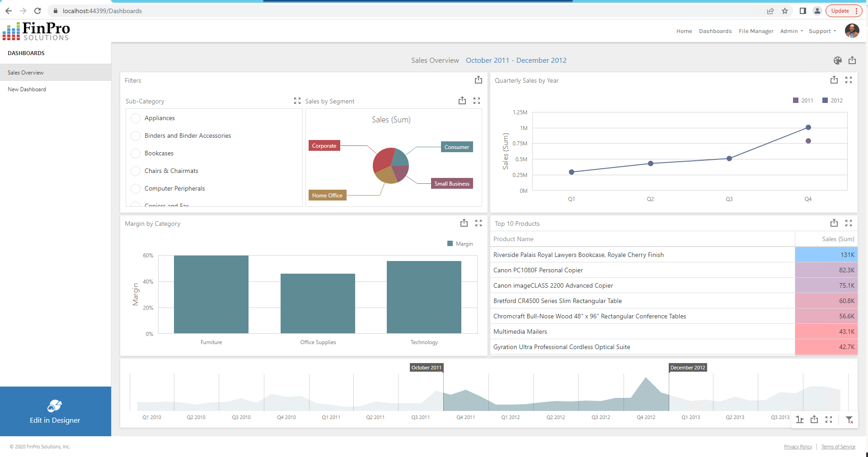Select New Dashboard in the sidebar
The image size is (868, 457).
[x=27, y=89]
